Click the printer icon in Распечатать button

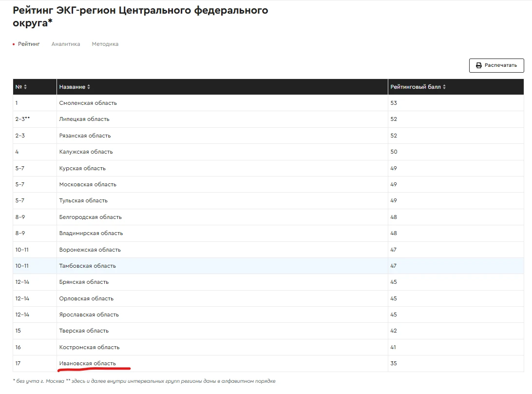479,65
